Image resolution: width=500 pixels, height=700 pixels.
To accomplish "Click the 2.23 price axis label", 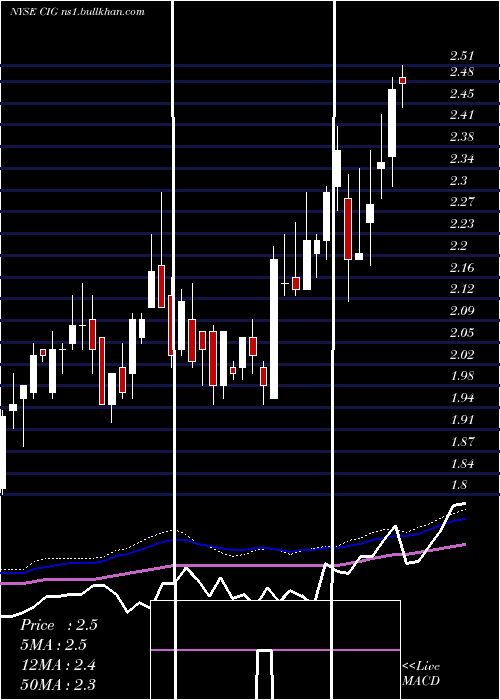I will [462, 224].
